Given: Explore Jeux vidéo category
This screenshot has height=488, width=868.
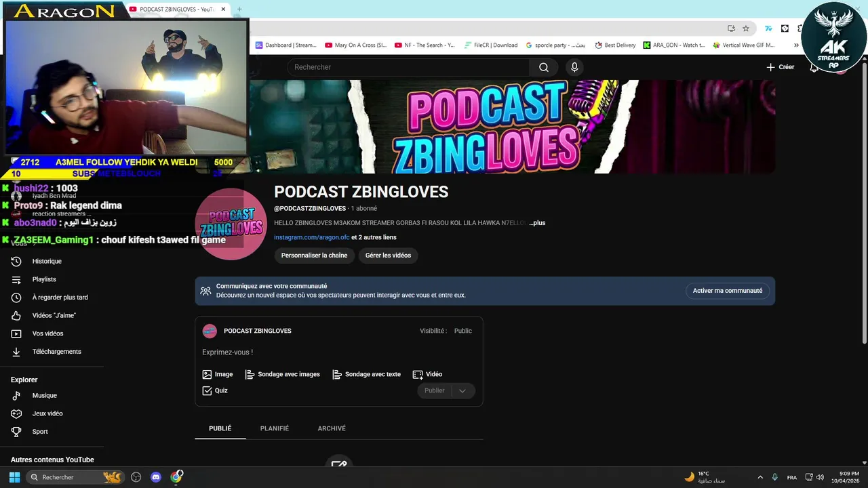Looking at the screenshot, I should [x=47, y=413].
